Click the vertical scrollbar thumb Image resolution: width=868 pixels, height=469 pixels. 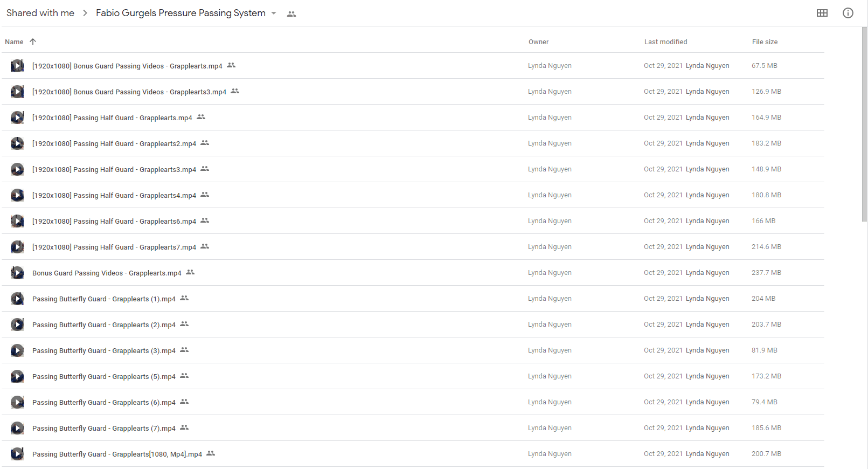click(864, 124)
